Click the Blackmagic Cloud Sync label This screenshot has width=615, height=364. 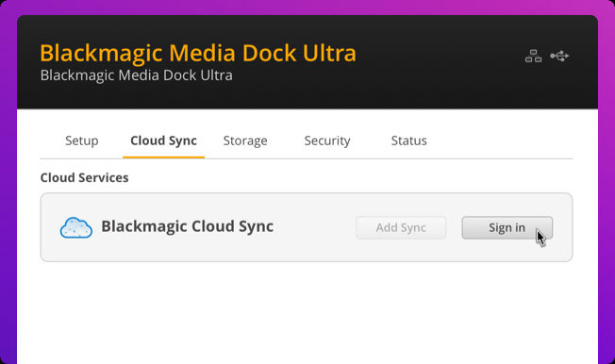[x=188, y=226]
